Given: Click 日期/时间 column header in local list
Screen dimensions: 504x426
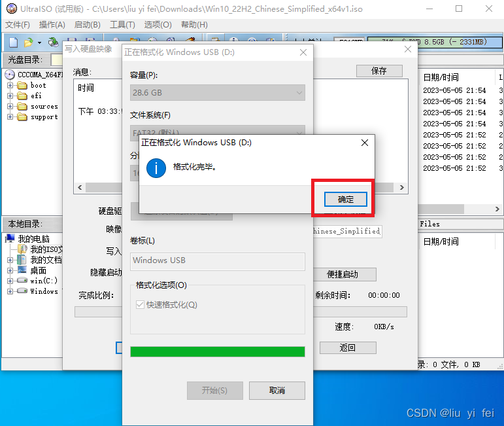Looking at the screenshot, I should [x=441, y=241].
